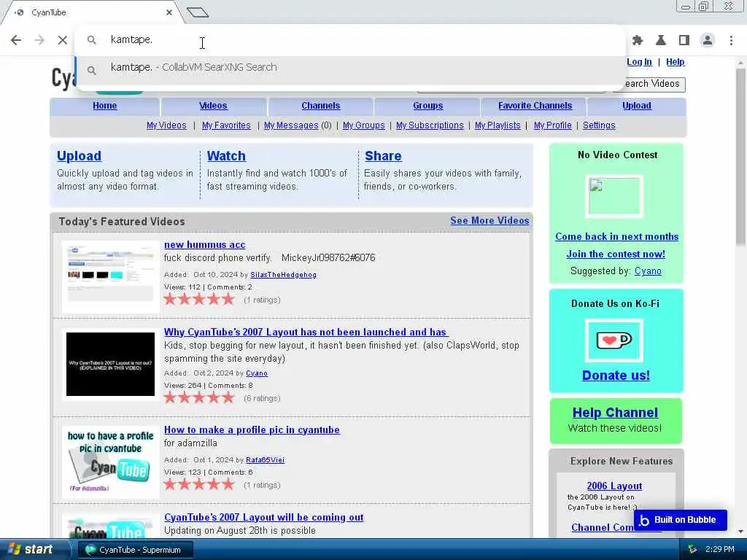Open the 2006 Layout feature link

614,486
